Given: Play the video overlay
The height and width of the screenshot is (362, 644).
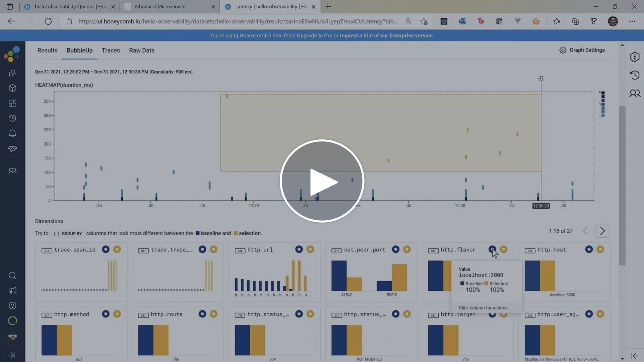Looking at the screenshot, I should [x=322, y=181].
